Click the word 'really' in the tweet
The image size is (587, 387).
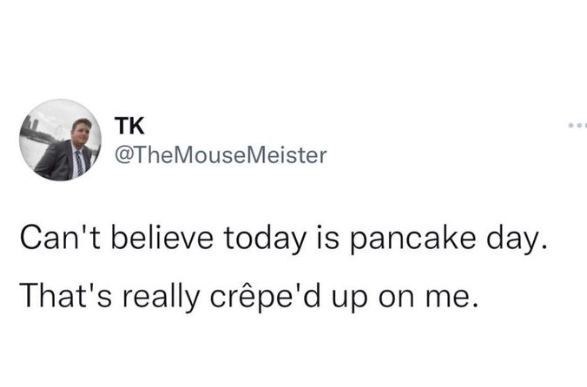pyautogui.click(x=161, y=296)
